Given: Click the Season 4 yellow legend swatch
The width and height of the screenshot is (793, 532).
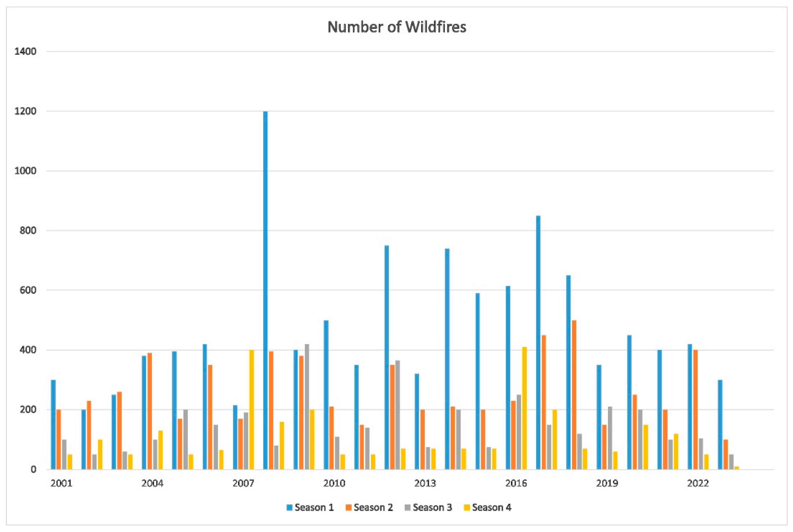Looking at the screenshot, I should click(467, 508).
